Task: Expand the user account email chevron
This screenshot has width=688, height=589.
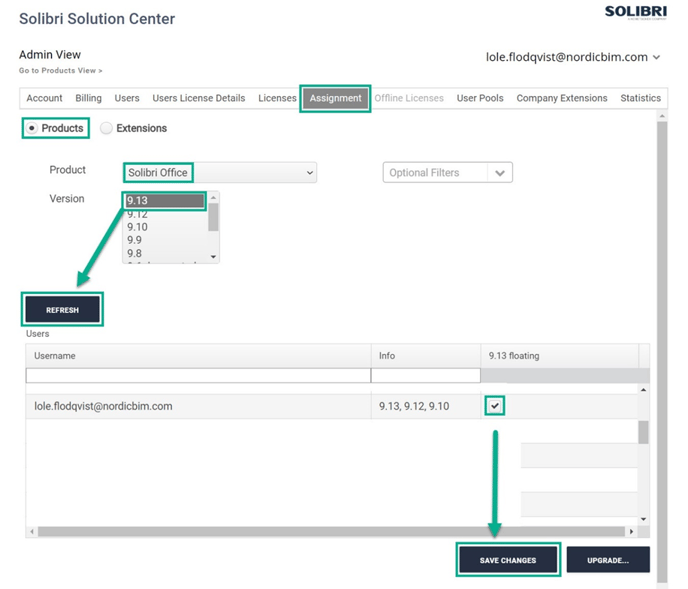Action: pos(656,58)
